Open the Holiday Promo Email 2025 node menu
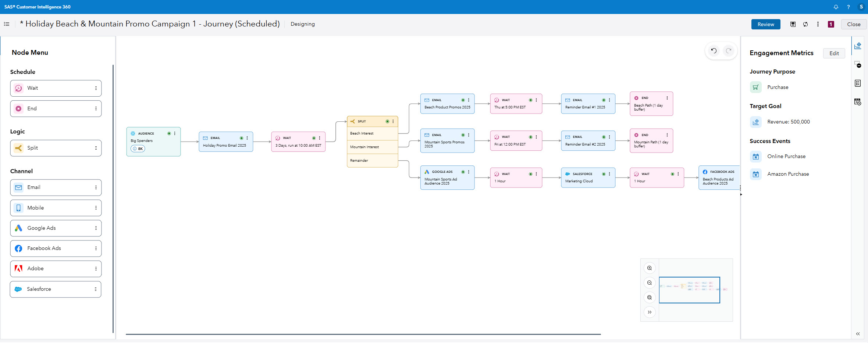 click(x=247, y=138)
